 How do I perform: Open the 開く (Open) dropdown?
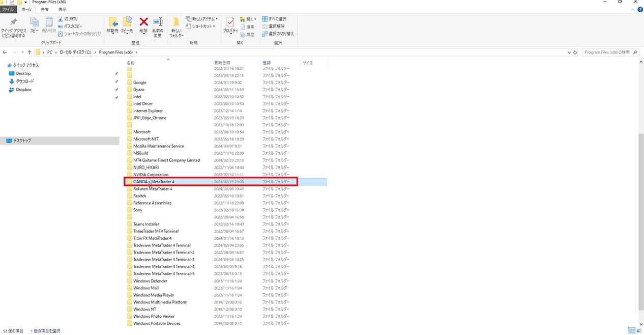point(249,19)
